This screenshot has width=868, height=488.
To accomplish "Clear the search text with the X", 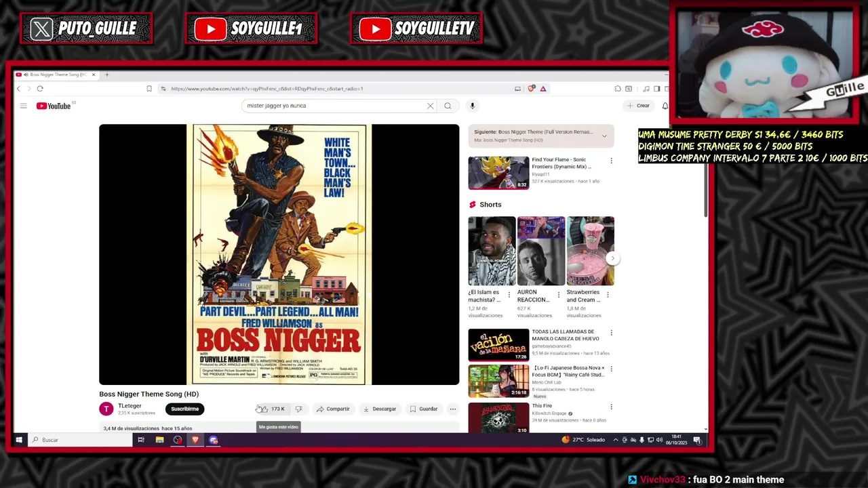I will (x=430, y=106).
